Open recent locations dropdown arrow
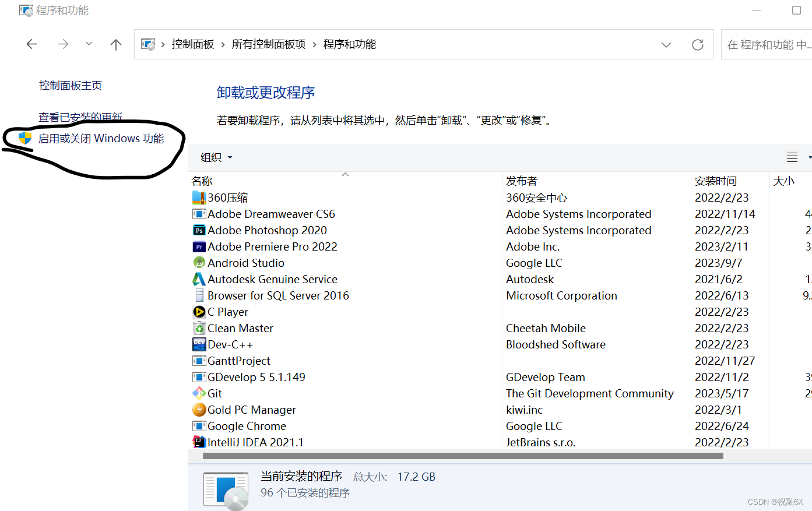The image size is (812, 511). (89, 44)
